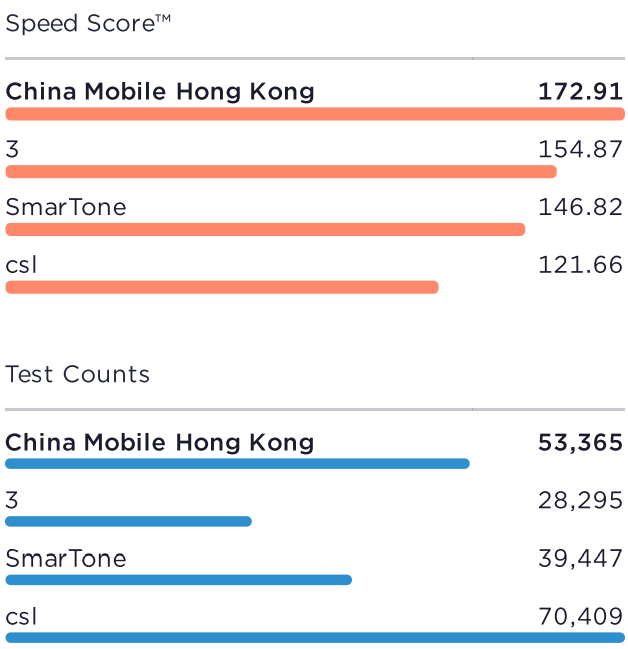This screenshot has height=649, width=628.
Task: Click the csl orange speed score bar
Action: (x=222, y=288)
